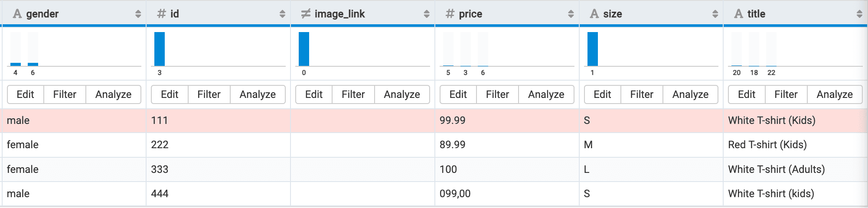This screenshot has height=208, width=868.
Task: Toggle sort order on the size column
Action: [x=715, y=14]
